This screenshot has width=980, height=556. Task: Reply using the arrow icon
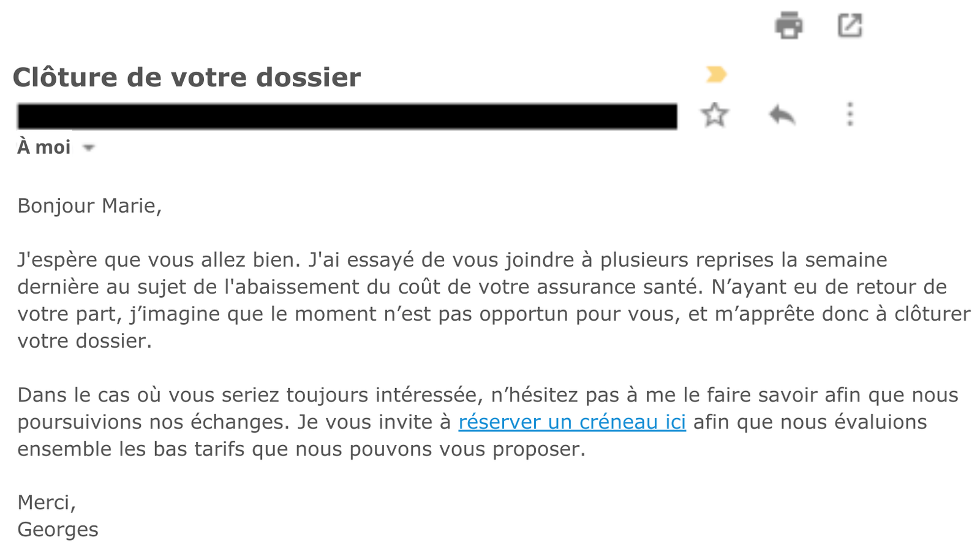click(x=782, y=115)
